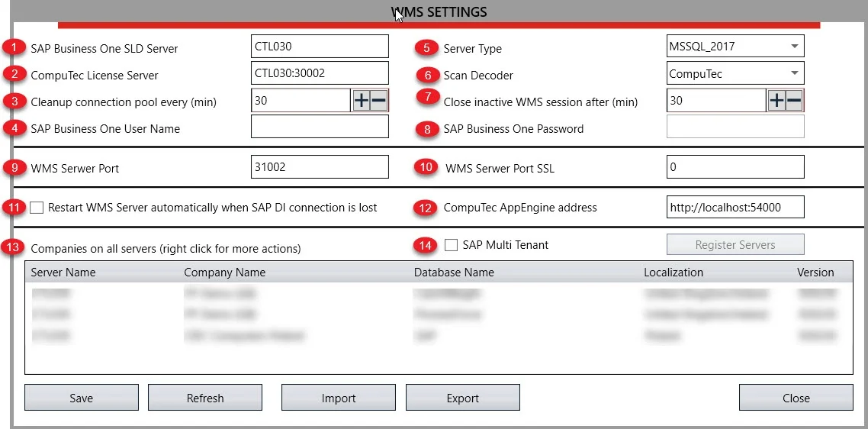This screenshot has height=429, width=868.
Task: Focus the CompuTec License Server field
Action: (x=320, y=73)
